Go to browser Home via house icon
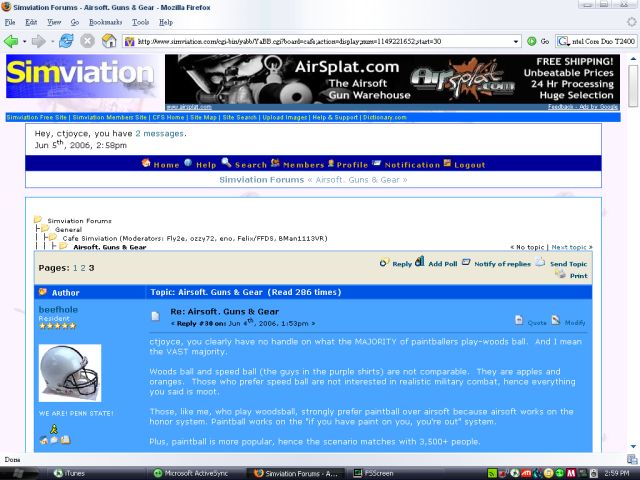The height and width of the screenshot is (480, 640). coord(108,41)
